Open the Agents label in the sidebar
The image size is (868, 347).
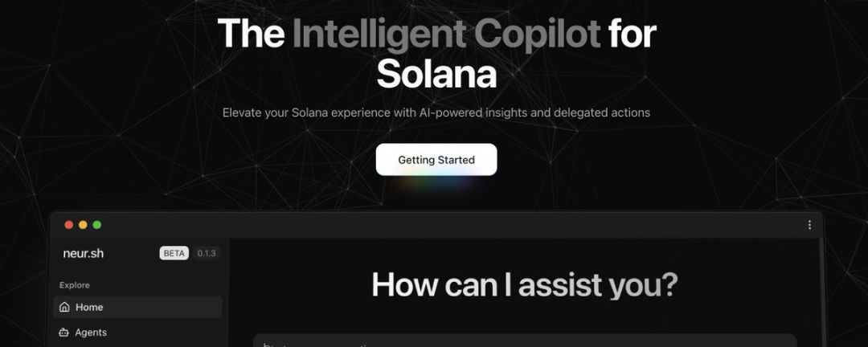(91, 333)
